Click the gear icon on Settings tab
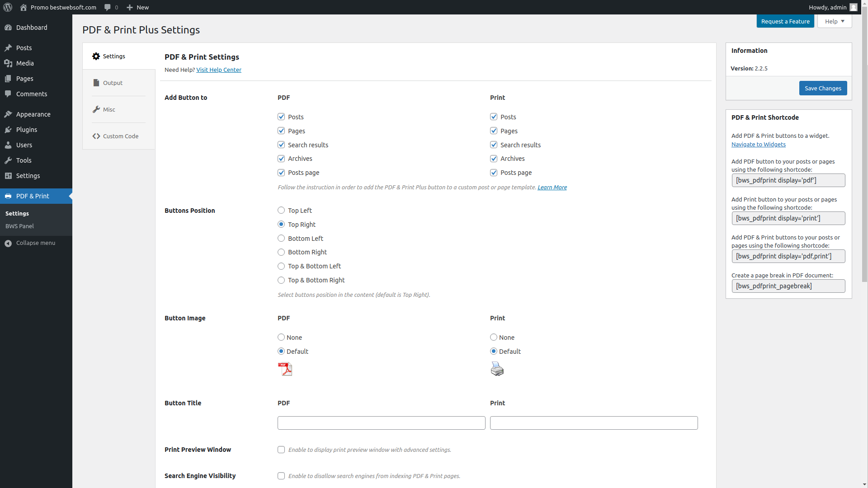This screenshot has height=488, width=868. 96,56
